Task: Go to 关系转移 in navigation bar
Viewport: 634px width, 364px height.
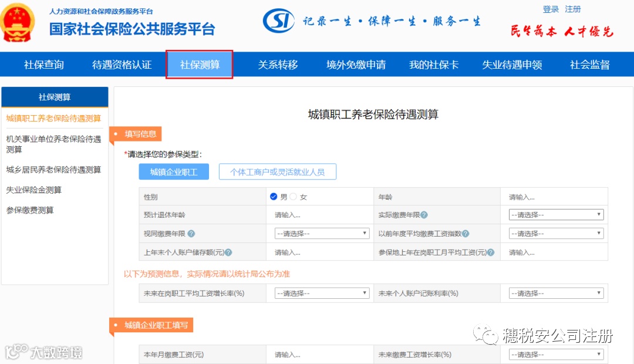Action: point(278,65)
